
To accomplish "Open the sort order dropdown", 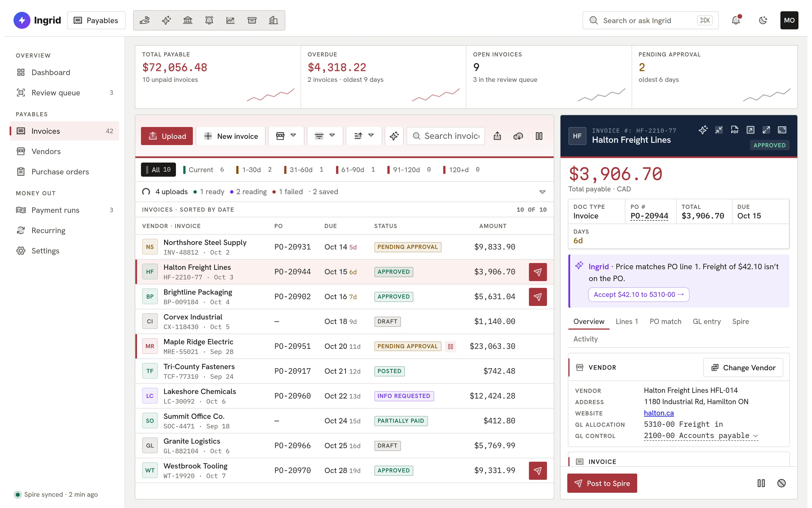I will coord(364,136).
